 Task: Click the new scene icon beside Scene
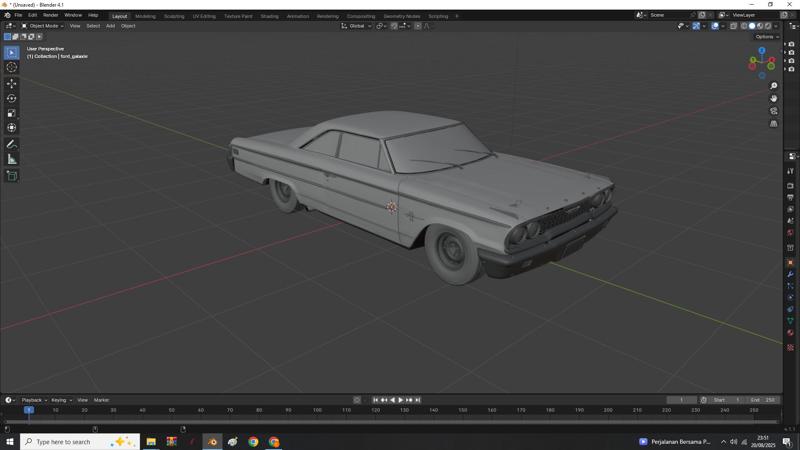click(702, 15)
